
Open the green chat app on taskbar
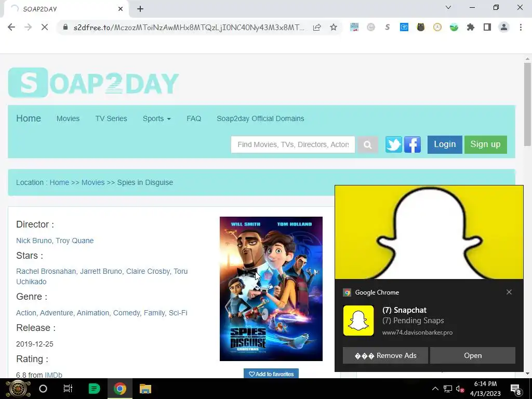(94, 389)
